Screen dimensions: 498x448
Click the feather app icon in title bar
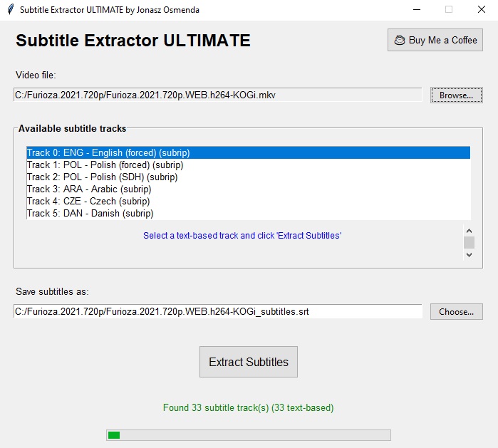11,9
